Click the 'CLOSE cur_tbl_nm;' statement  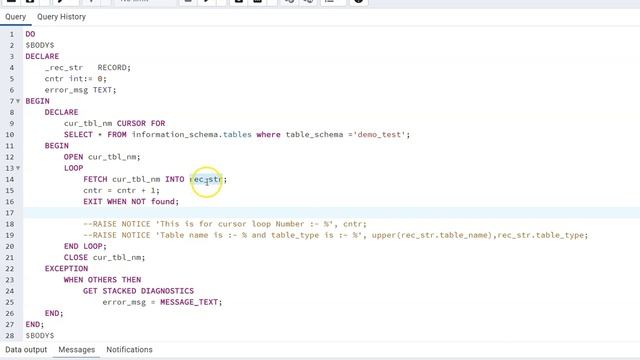104,258
